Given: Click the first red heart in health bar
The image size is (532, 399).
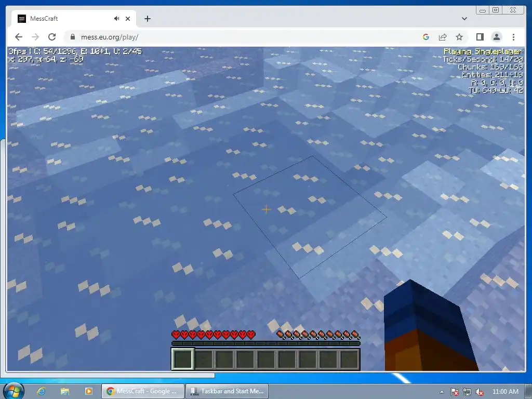Looking at the screenshot, I should tap(176, 335).
